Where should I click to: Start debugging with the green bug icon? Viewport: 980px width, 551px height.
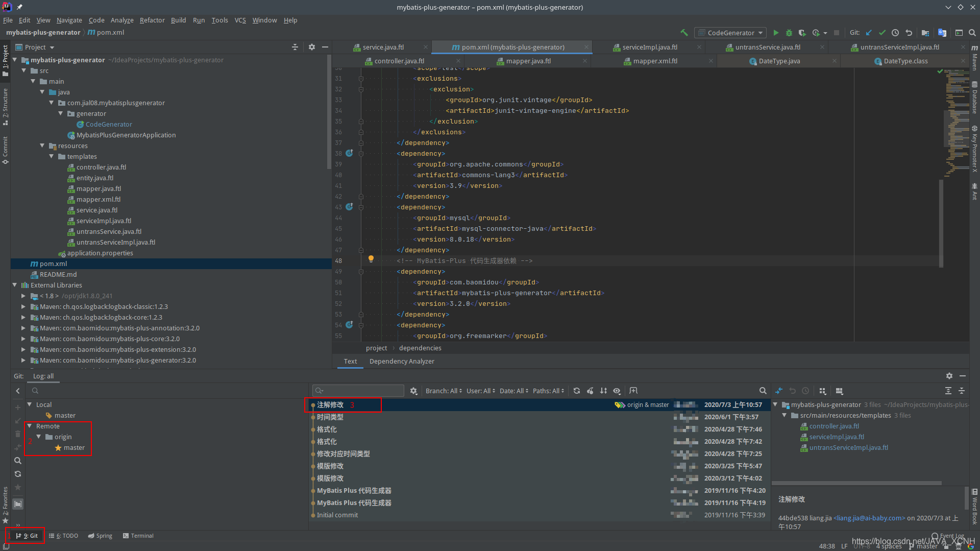coord(789,33)
